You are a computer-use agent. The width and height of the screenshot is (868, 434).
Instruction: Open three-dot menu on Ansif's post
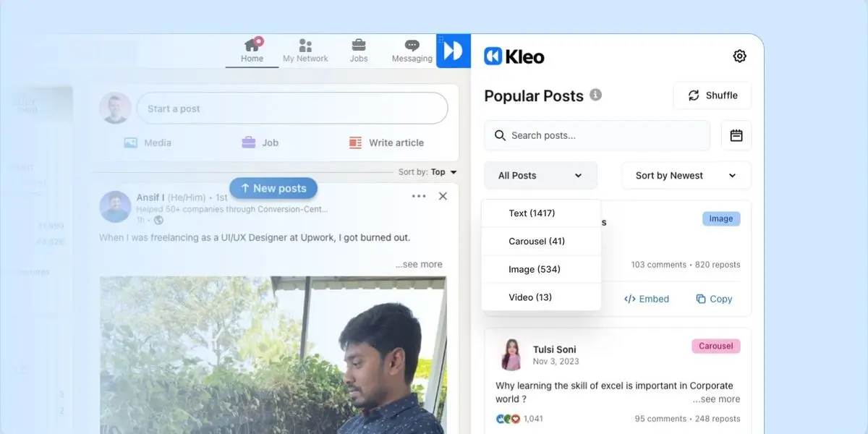pyautogui.click(x=418, y=196)
